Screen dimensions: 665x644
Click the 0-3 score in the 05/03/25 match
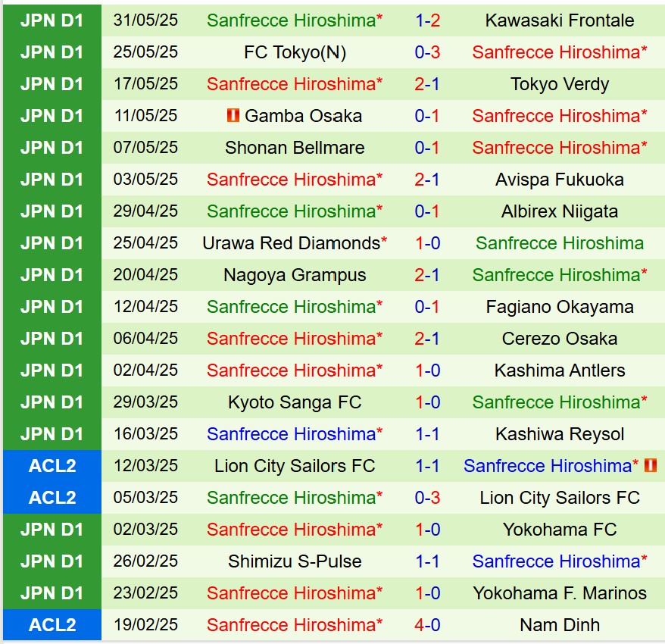tap(427, 498)
